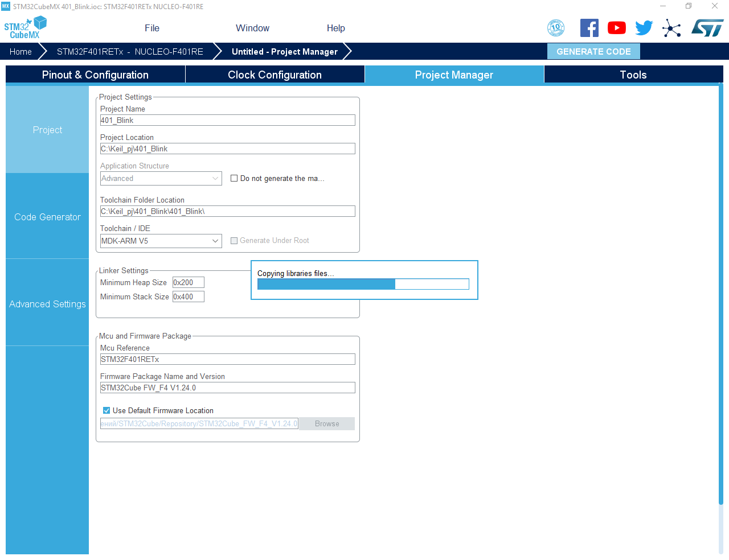
Task: Open the Window menu
Action: 252,28
